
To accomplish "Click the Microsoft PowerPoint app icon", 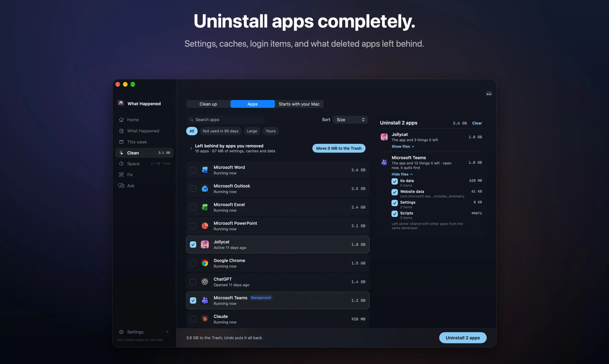I will click(205, 226).
